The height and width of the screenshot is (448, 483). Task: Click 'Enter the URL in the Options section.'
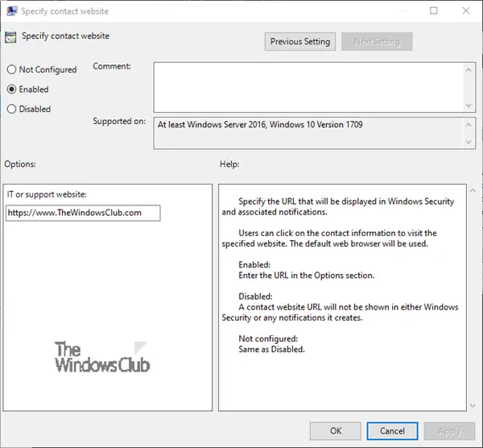(x=307, y=276)
